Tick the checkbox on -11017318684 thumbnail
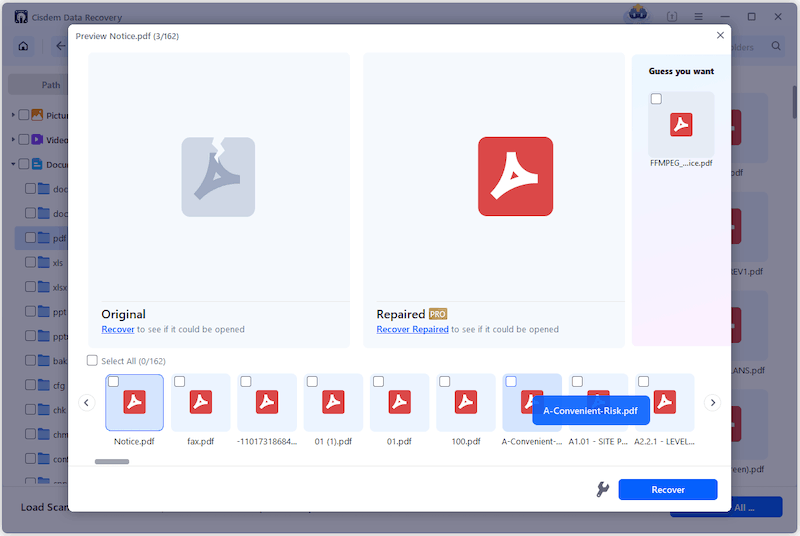This screenshot has height=536, width=800. coord(246,381)
